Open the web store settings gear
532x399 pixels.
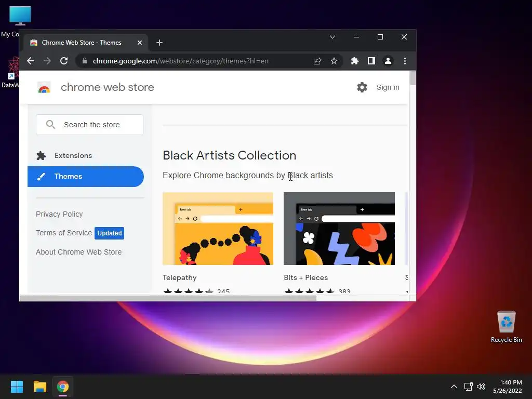pyautogui.click(x=362, y=87)
